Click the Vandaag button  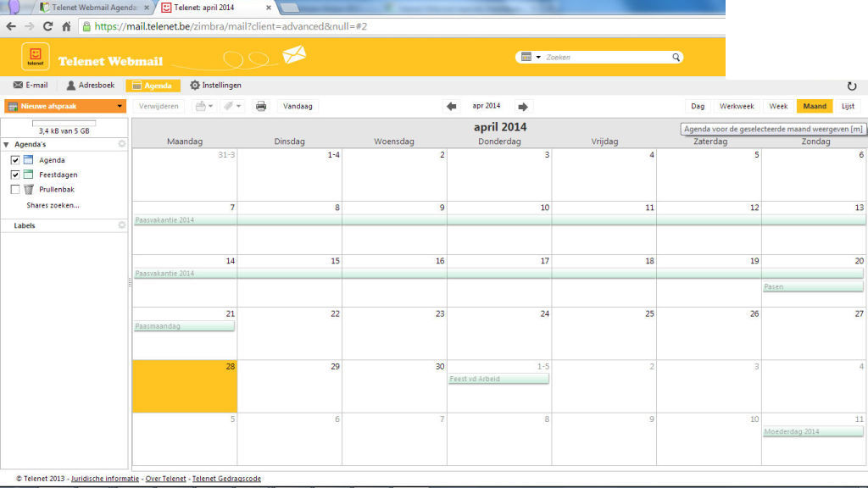point(298,106)
